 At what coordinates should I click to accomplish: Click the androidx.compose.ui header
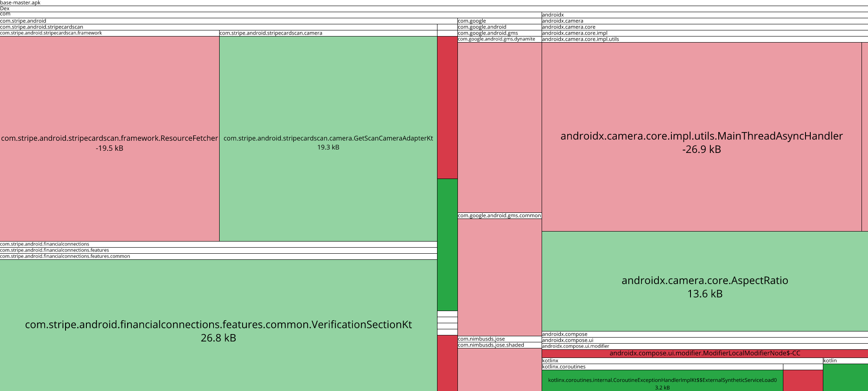pyautogui.click(x=705, y=340)
